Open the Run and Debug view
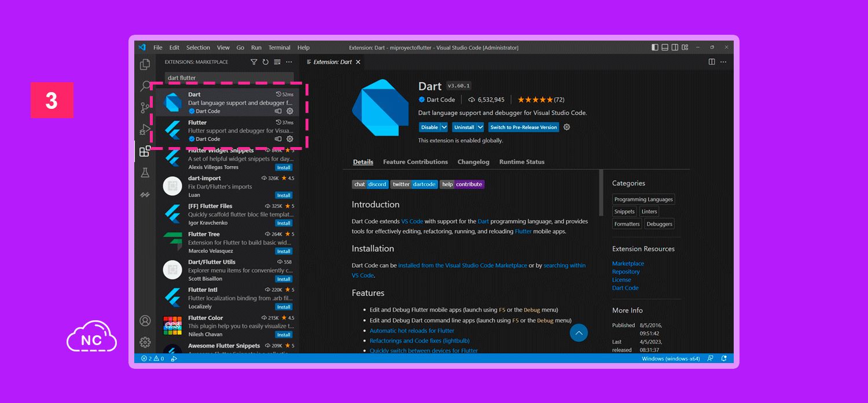The width and height of the screenshot is (868, 403). 145,130
